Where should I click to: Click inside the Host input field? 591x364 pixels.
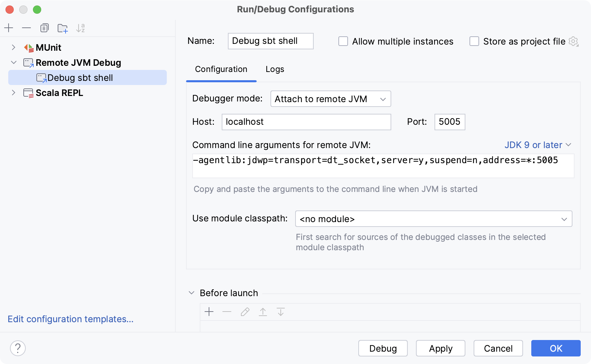pos(306,122)
